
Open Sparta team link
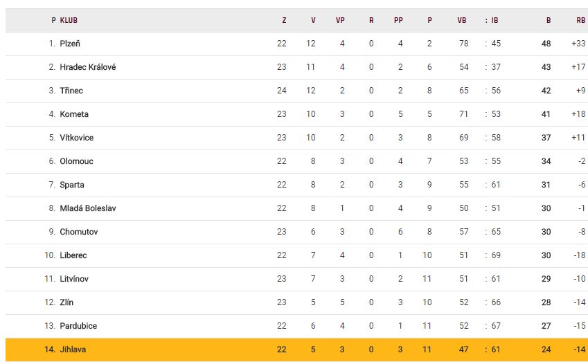click(73, 185)
